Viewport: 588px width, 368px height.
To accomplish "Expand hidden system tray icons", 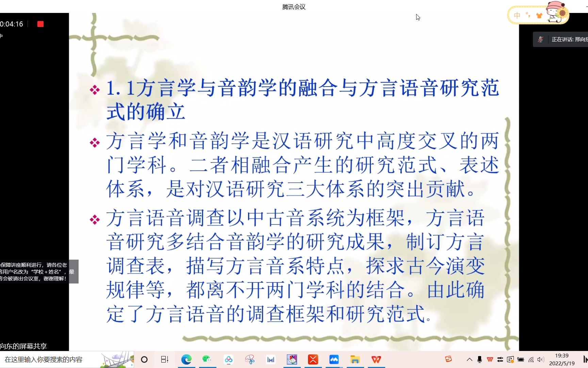I will (470, 359).
